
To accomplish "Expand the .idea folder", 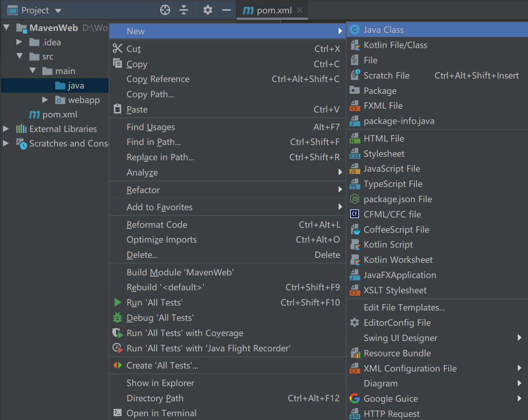I will pyautogui.click(x=19, y=42).
